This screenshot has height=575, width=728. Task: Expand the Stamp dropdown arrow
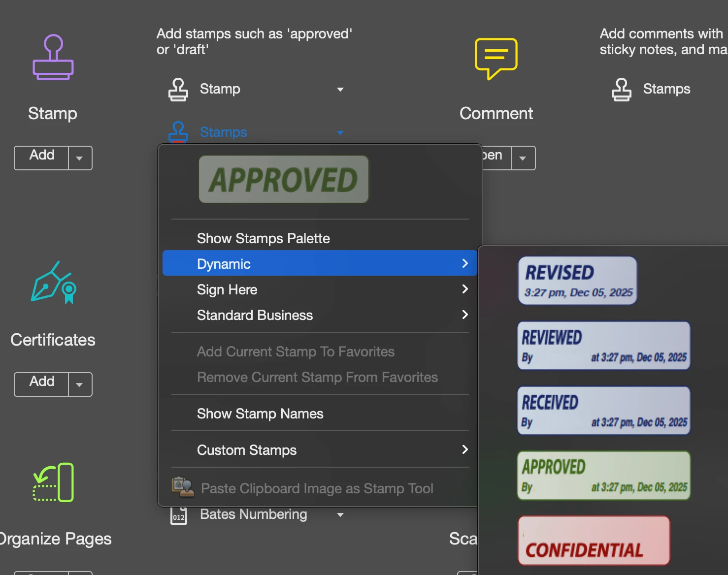[x=340, y=90]
